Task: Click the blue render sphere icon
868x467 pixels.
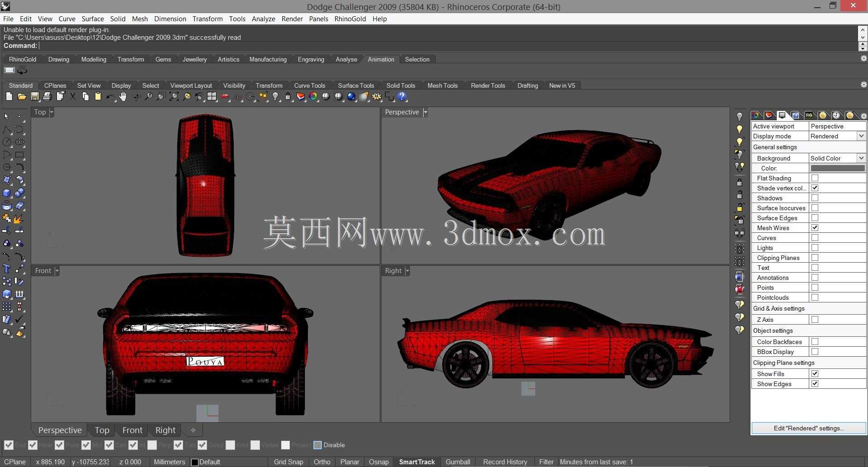Action: [351, 96]
